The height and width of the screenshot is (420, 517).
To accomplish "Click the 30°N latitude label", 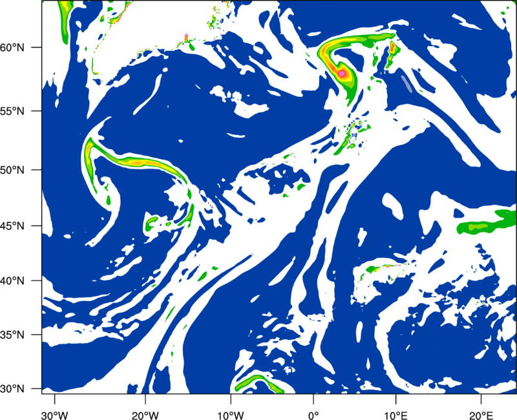I will pos(12,389).
